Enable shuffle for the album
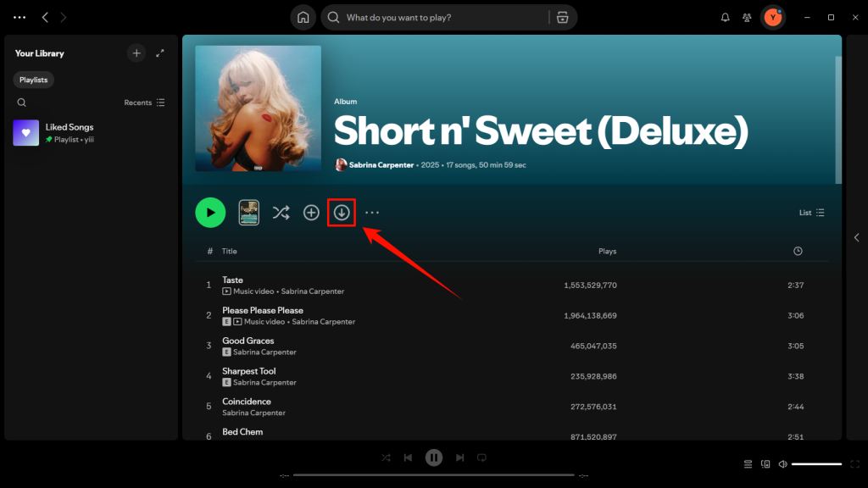The height and width of the screenshot is (488, 868). point(281,213)
